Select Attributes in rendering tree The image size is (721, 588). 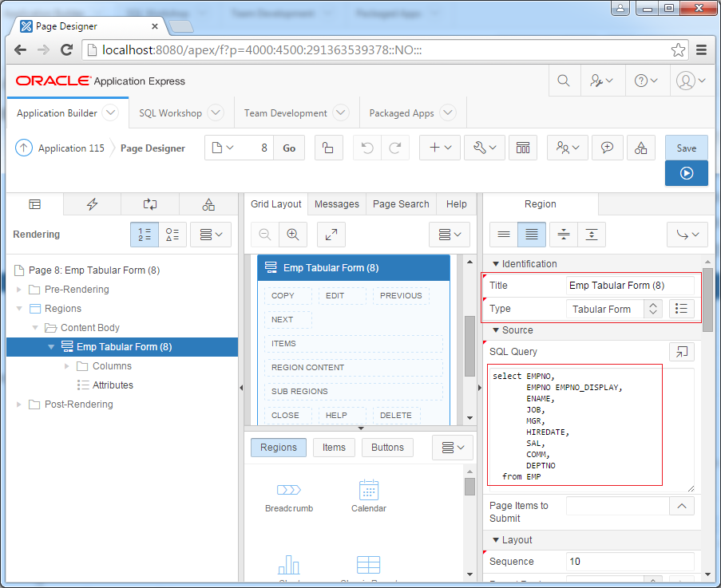[113, 385]
